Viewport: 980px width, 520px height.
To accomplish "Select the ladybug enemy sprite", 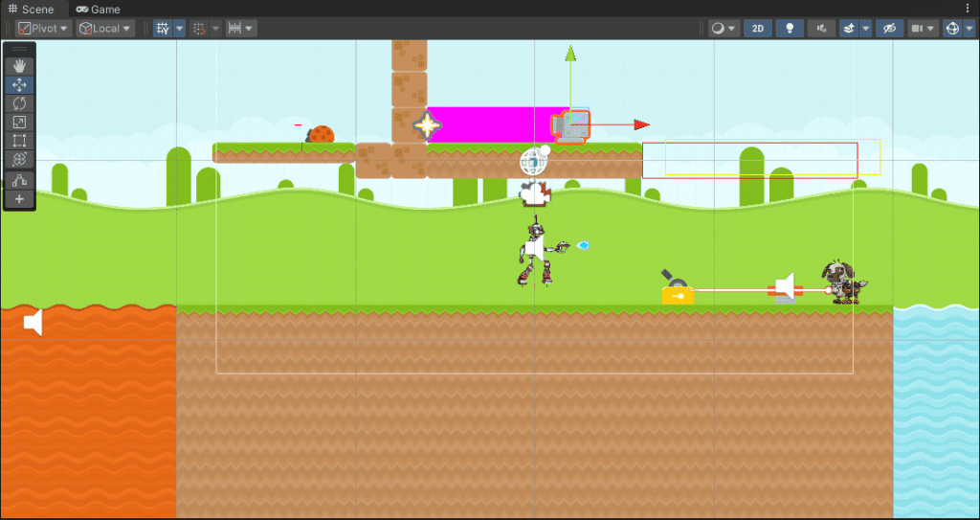I will tap(321, 134).
